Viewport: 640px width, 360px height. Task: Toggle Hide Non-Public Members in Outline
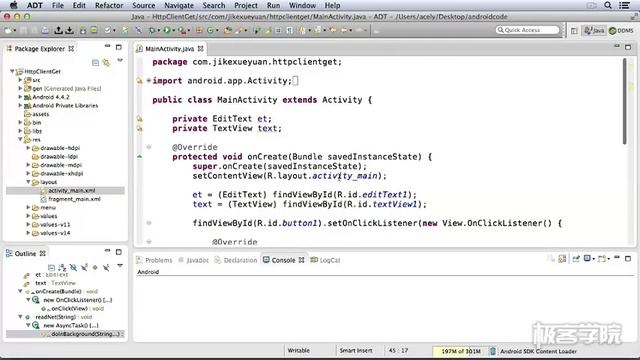pos(95,267)
